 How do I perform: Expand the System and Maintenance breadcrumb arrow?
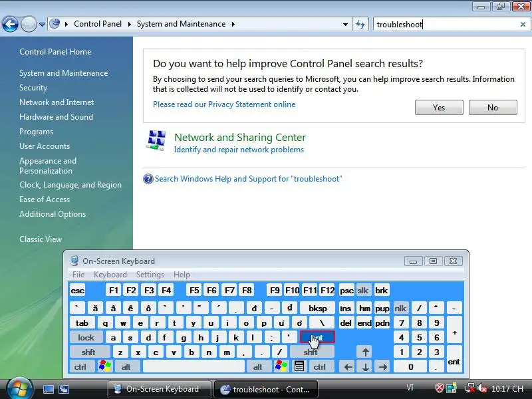click(x=233, y=24)
